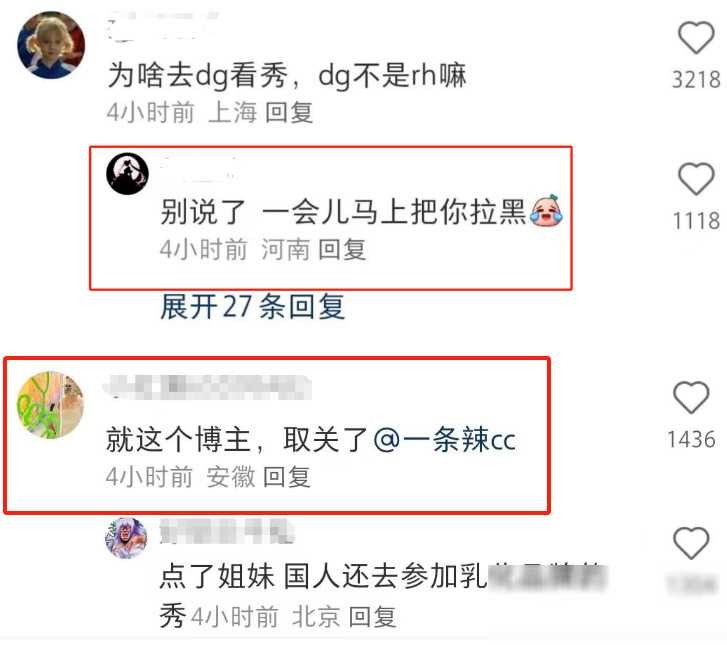Open green doodle avatar profile
The image size is (727, 645).
pos(50,405)
